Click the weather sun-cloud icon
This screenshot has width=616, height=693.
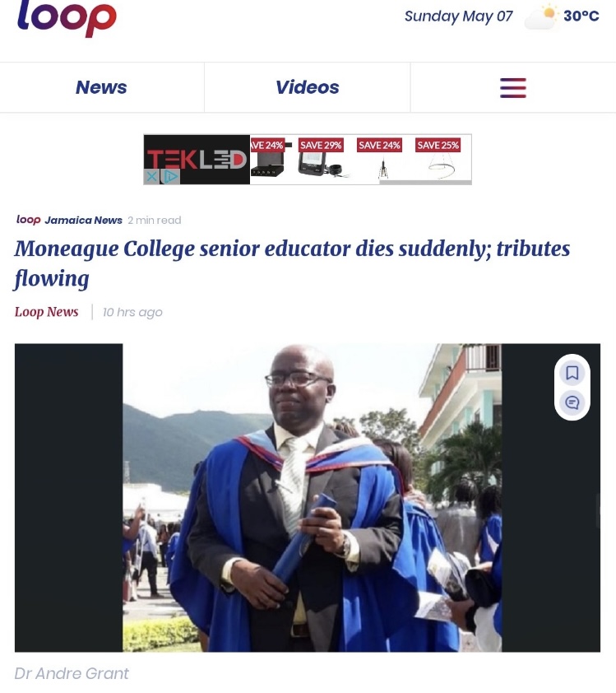coord(541,16)
